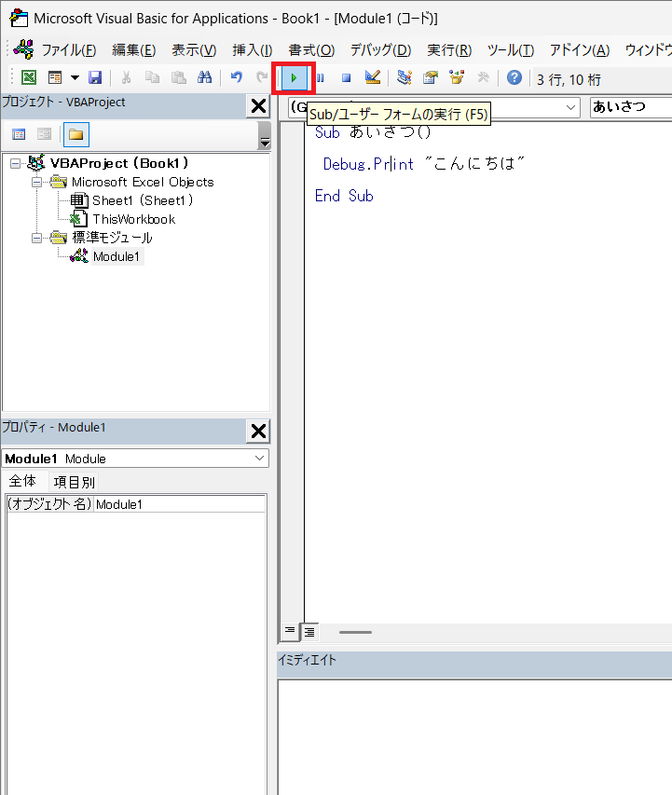Click the Copy icon in toolbar
The image size is (672, 795).
152,77
